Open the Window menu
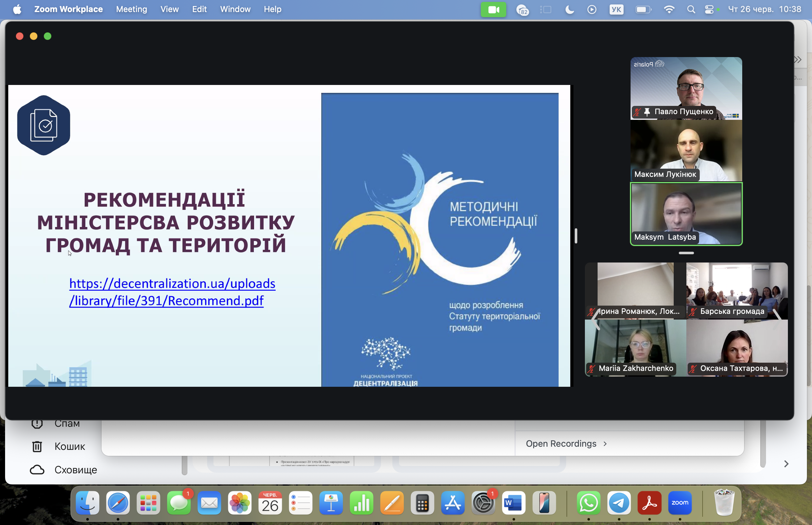Viewport: 812px width, 525px height. coord(235,9)
